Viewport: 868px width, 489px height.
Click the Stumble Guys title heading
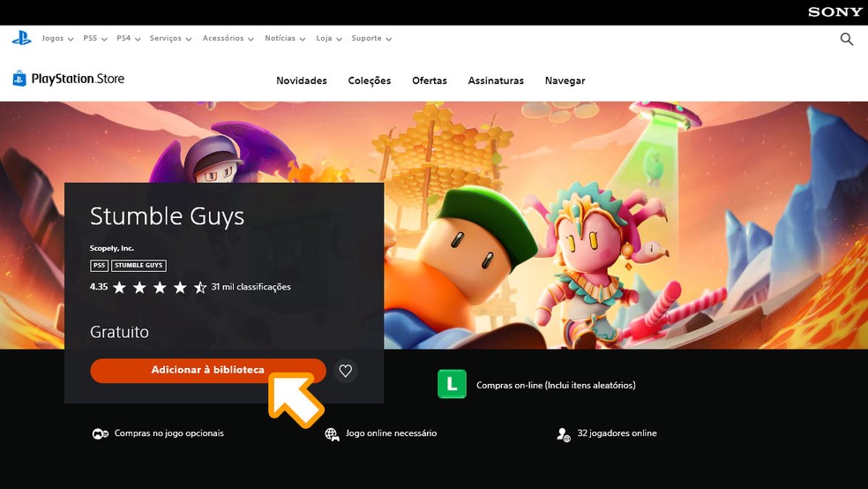click(x=167, y=216)
